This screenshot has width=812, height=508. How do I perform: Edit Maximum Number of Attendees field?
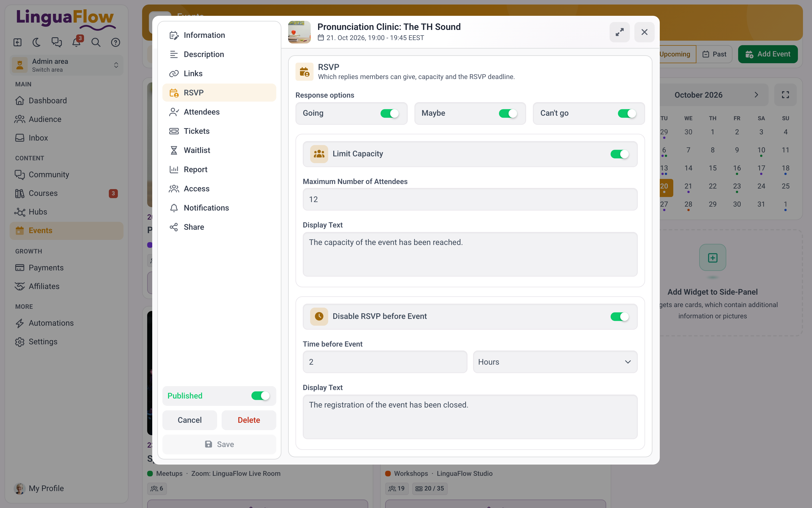470,199
